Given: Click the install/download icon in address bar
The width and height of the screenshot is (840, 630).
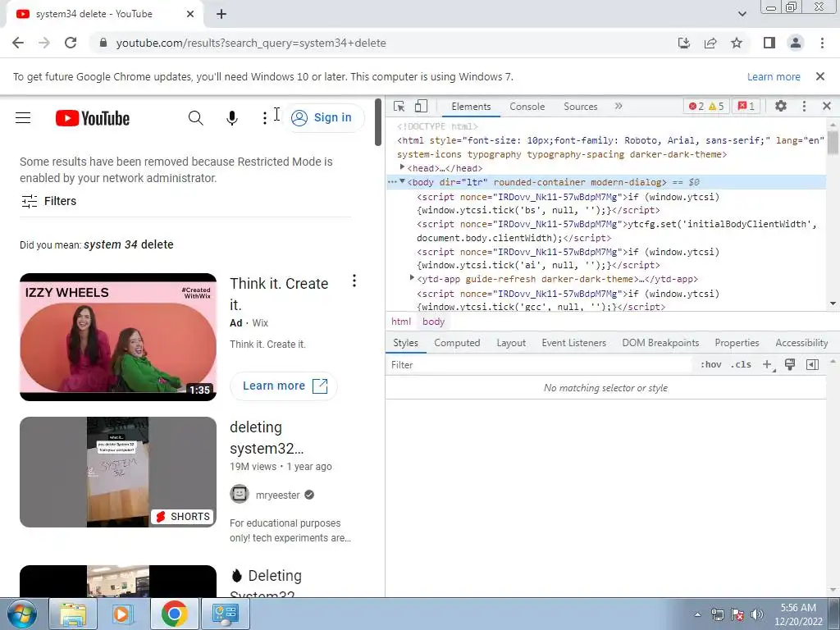Looking at the screenshot, I should point(684,43).
